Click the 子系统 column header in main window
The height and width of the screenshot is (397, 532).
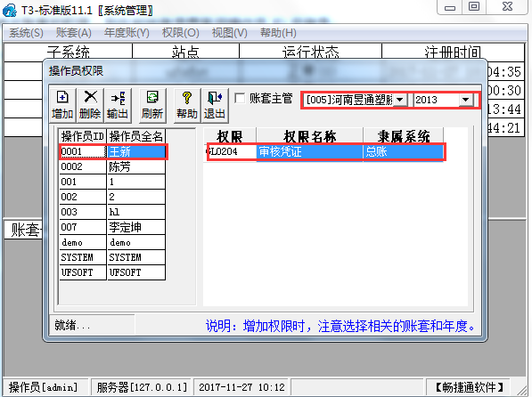[x=68, y=52]
